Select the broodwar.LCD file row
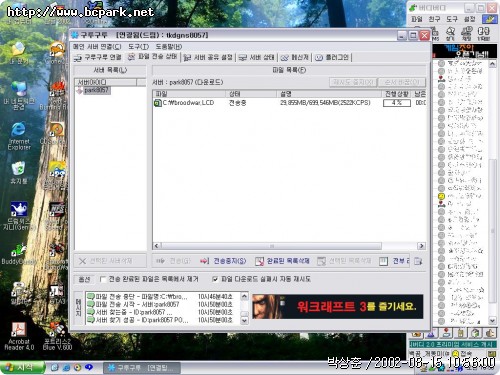500x375 pixels. pyautogui.click(x=289, y=103)
